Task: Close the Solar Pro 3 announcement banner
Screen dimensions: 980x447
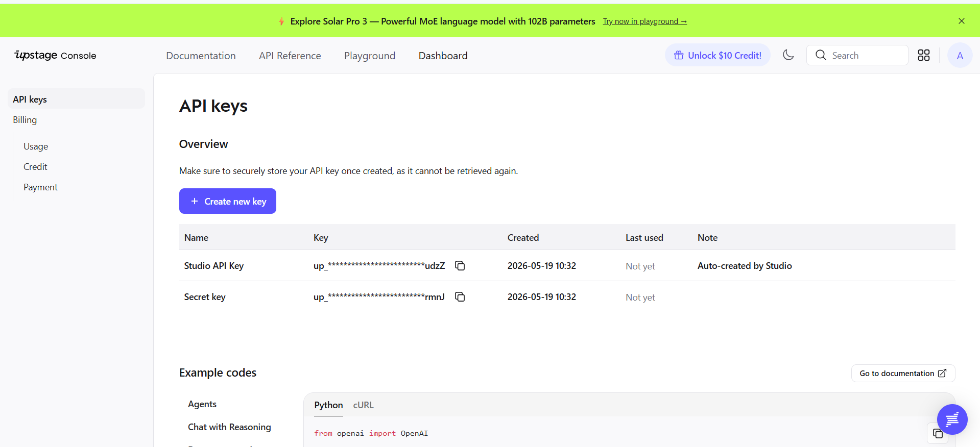Action: click(961, 21)
